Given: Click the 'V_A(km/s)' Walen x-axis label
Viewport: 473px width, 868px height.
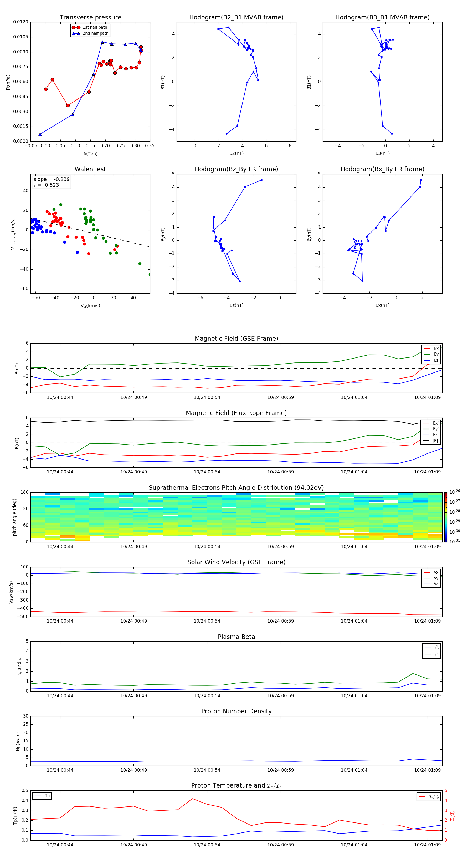Looking at the screenshot, I should (x=90, y=306).
